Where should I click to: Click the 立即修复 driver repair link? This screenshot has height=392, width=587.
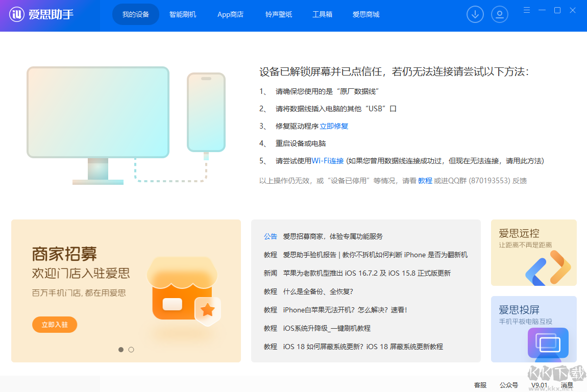click(334, 126)
